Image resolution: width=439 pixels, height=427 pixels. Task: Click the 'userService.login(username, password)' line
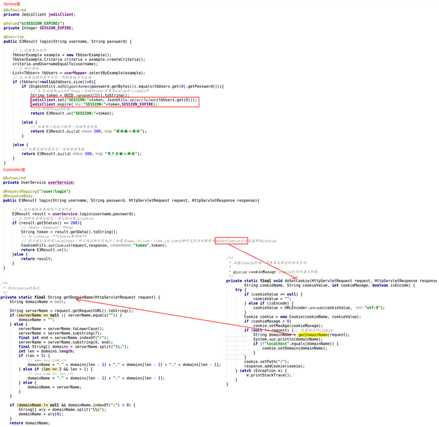point(74,214)
